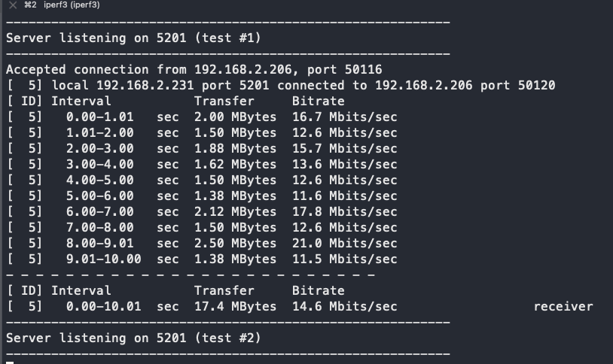Click the 16.7 Mbits/sec bitrate value
The width and height of the screenshot is (613, 364).
(344, 117)
